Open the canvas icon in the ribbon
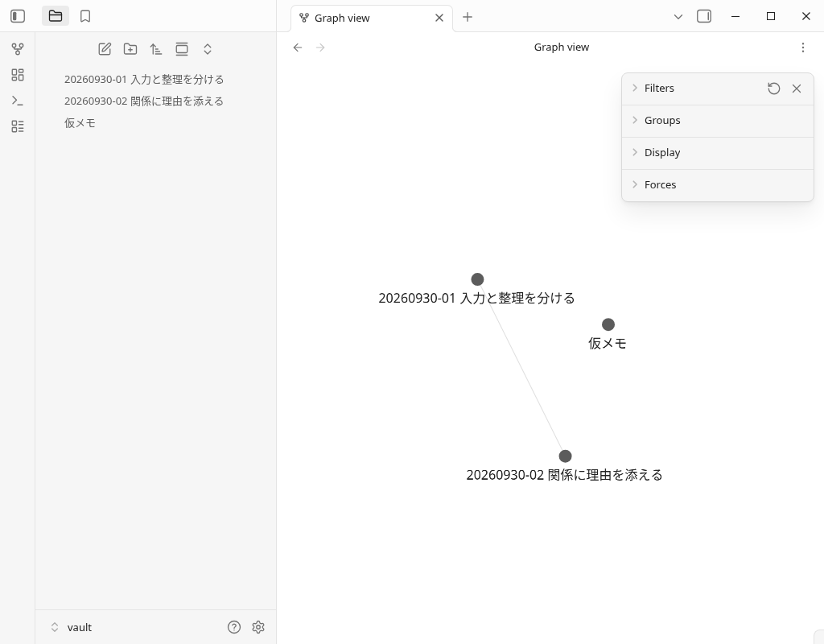 18,75
